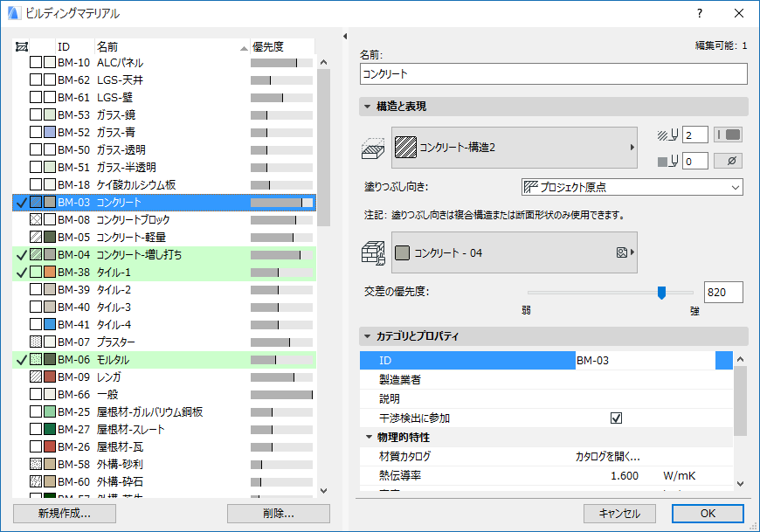Click the hatch pattern preview in コンクリート-構造2
Viewport: 760px width, 532px height.
pos(405,148)
